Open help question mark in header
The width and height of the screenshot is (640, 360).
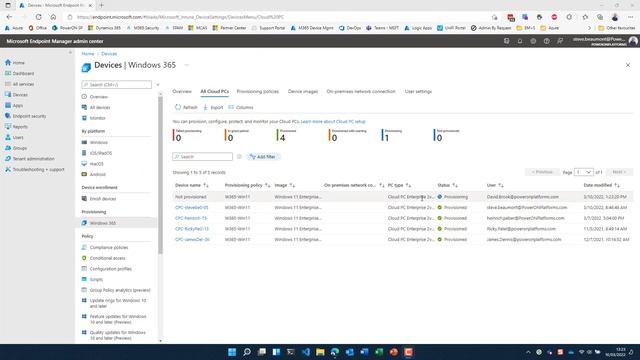point(547,41)
